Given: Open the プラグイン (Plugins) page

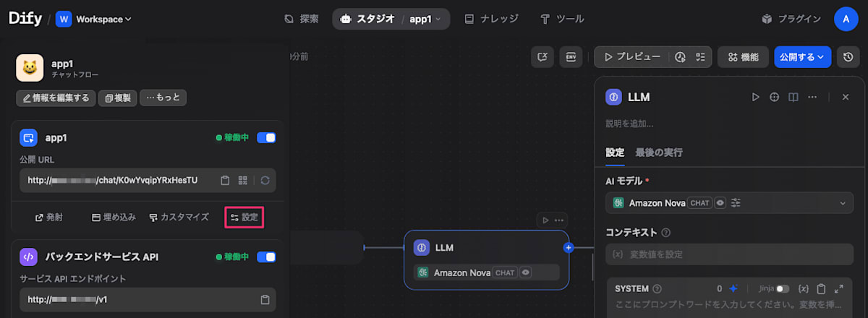Looking at the screenshot, I should [791, 19].
